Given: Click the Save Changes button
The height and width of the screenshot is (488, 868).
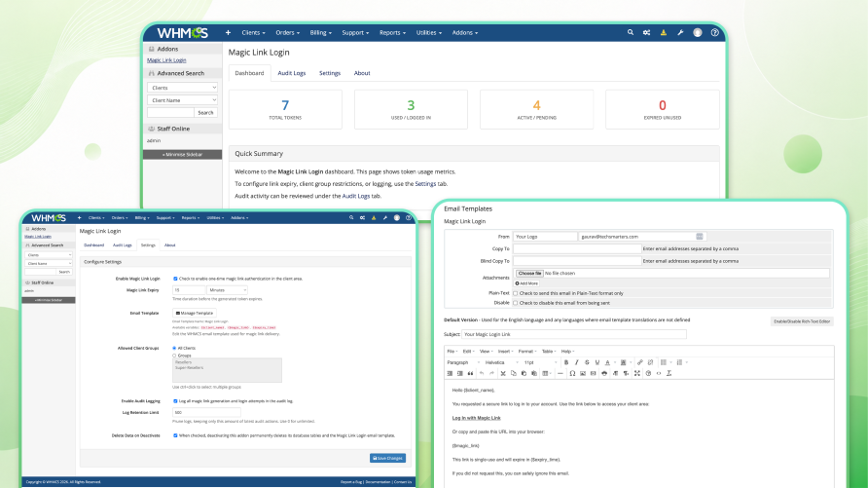Looking at the screenshot, I should (x=387, y=458).
